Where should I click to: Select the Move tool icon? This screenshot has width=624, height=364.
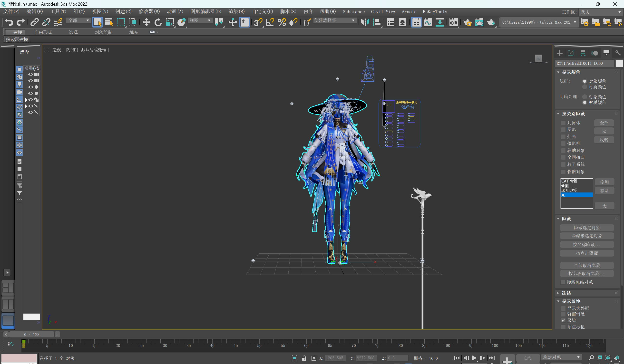click(x=146, y=22)
